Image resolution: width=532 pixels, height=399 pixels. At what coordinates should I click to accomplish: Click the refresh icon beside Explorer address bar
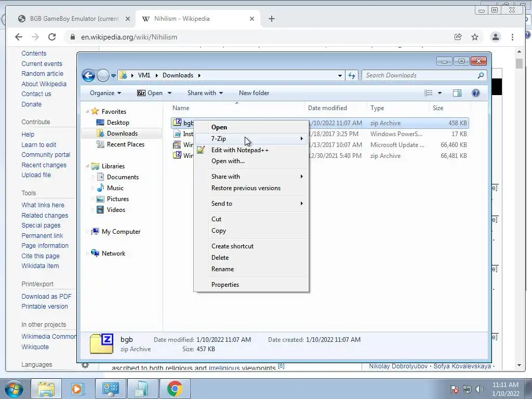click(x=352, y=75)
